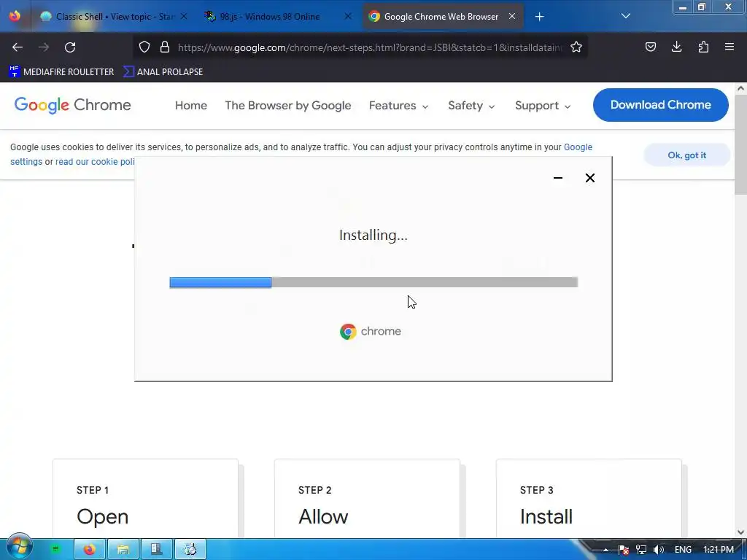The image size is (747, 560).
Task: Dismiss cookies with Ok, got it
Action: 686,155
